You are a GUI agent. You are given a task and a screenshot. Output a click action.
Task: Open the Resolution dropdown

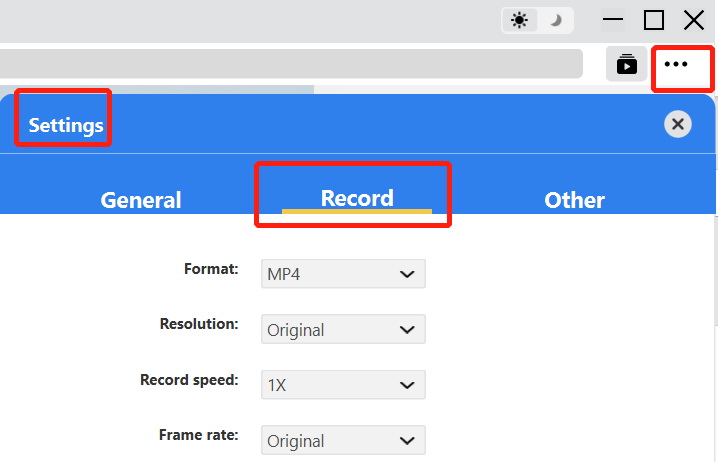(343, 330)
